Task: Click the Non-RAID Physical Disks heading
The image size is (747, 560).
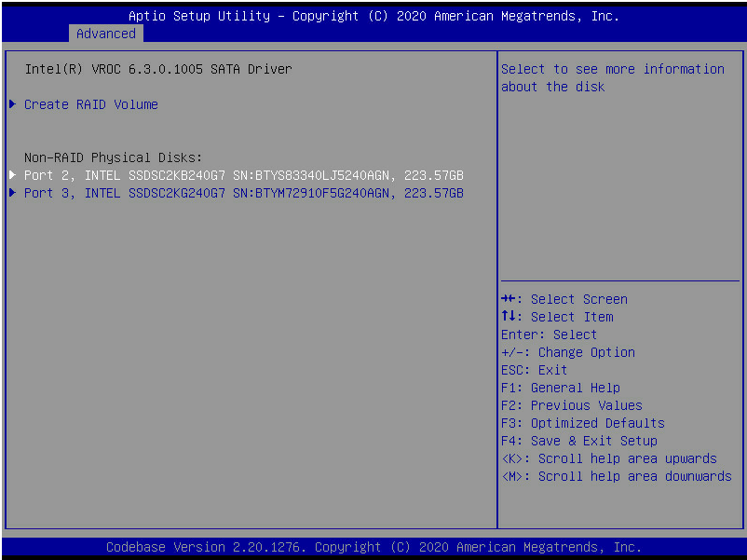Action: (x=114, y=157)
